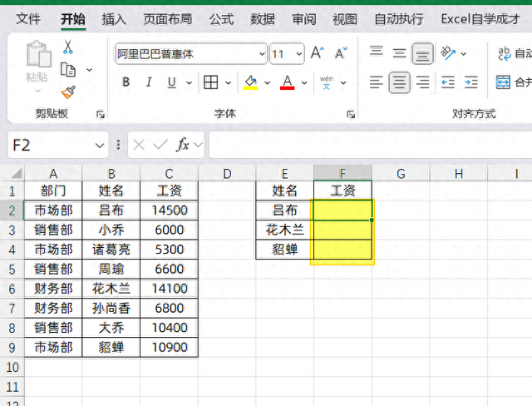Toggle Italic formatting
The height and width of the screenshot is (406, 532).
(x=149, y=82)
